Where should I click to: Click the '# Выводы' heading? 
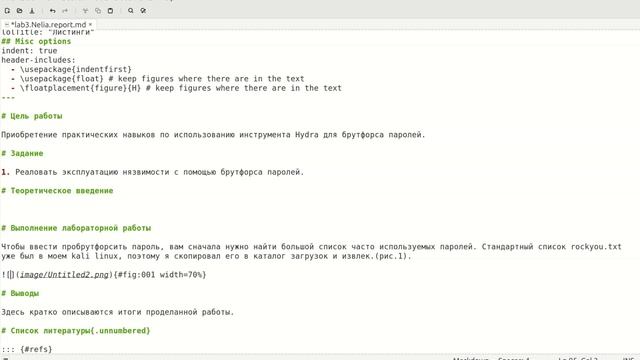click(x=20, y=293)
